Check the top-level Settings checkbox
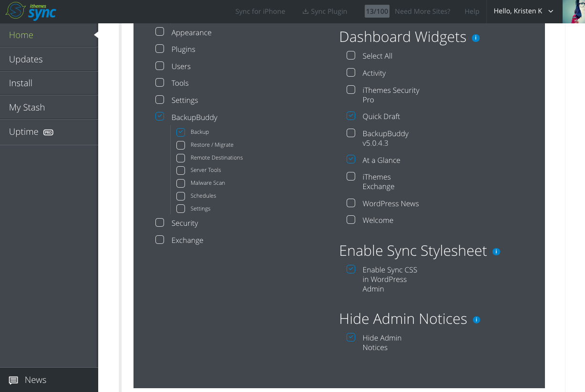The width and height of the screenshot is (585, 392). (160, 100)
